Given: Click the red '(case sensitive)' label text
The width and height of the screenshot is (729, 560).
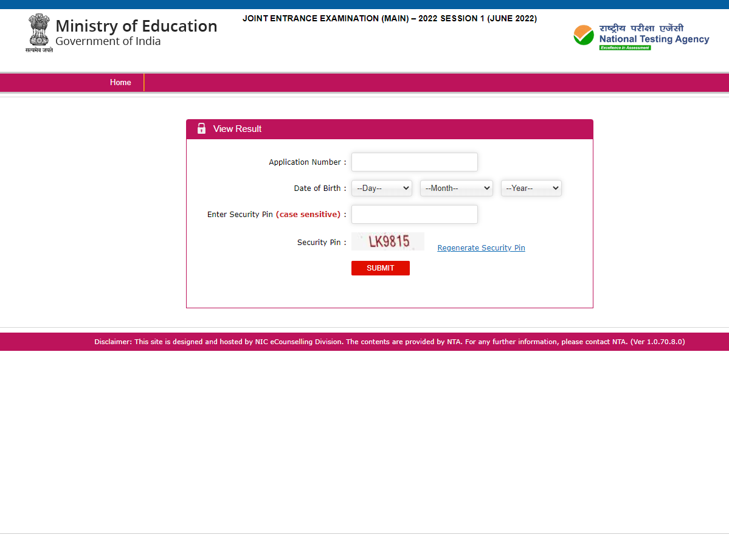Looking at the screenshot, I should point(308,215).
